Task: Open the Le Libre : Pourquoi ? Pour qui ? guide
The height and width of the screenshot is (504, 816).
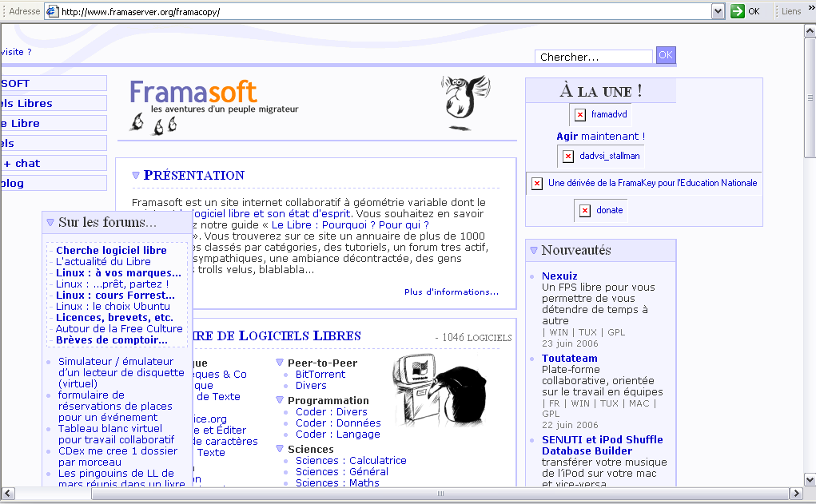Action: [x=350, y=224]
